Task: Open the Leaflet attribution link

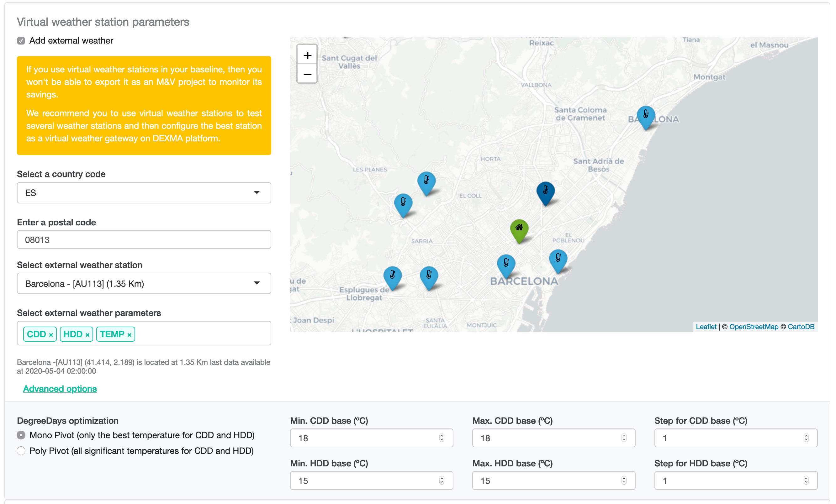Action: tap(706, 327)
